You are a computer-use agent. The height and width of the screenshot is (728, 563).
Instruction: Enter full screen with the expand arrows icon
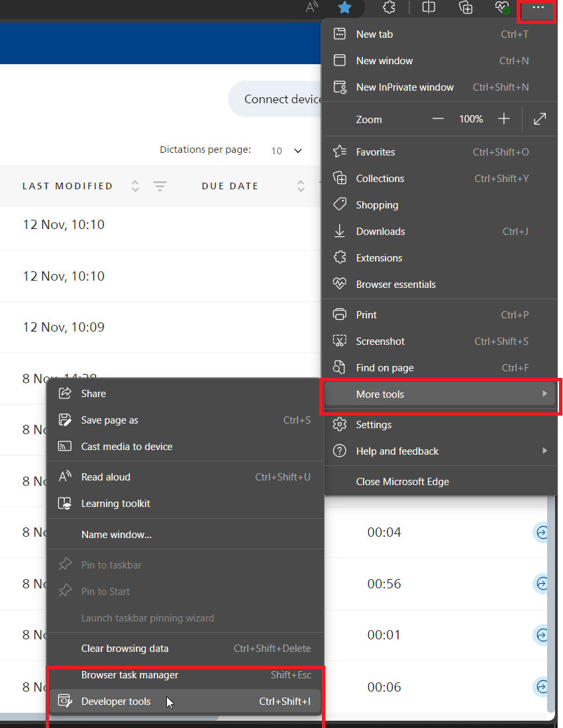click(540, 119)
